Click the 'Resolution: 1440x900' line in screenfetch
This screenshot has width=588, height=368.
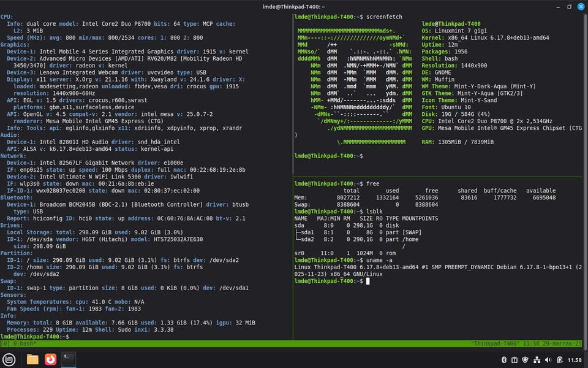454,66
